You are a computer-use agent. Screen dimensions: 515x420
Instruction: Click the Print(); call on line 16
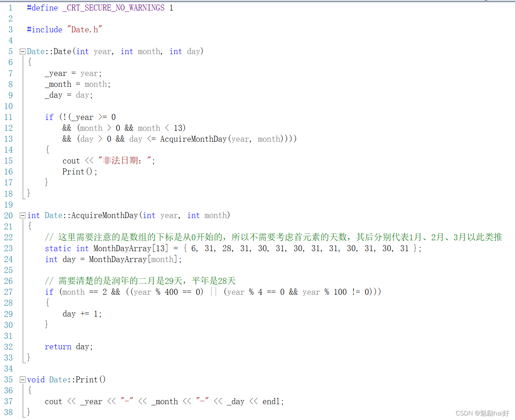80,172
